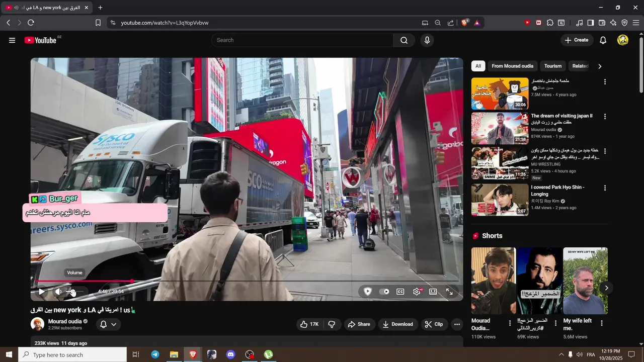The width and height of the screenshot is (644, 362).
Task: Open options for the 30:06 video
Action: 605,81
